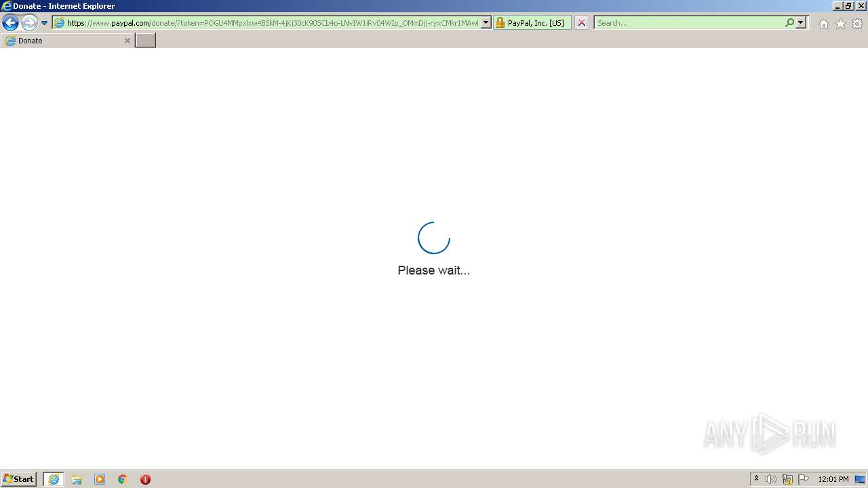Open the Tools gear menu
This screenshot has width=868, height=488.
coord(857,24)
